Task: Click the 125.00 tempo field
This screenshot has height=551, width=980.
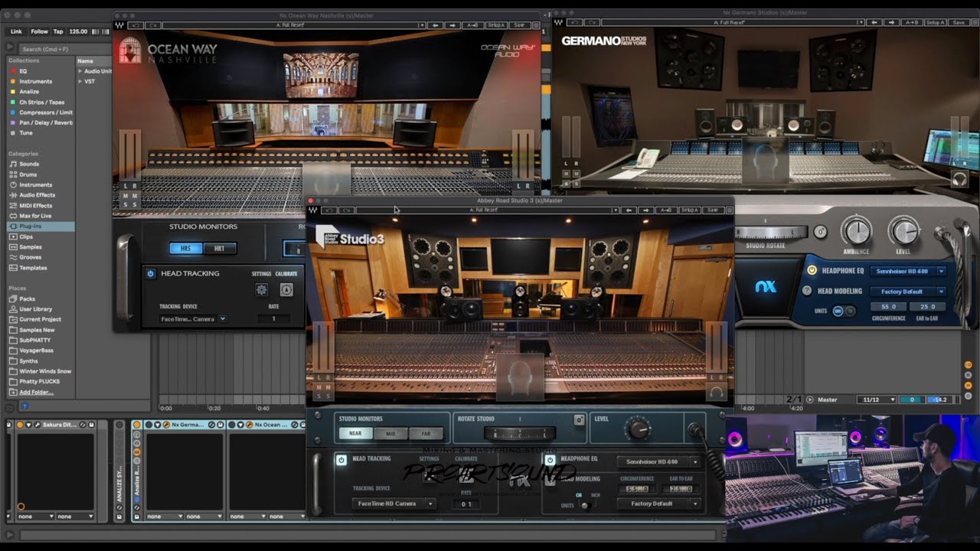Action: (78, 31)
